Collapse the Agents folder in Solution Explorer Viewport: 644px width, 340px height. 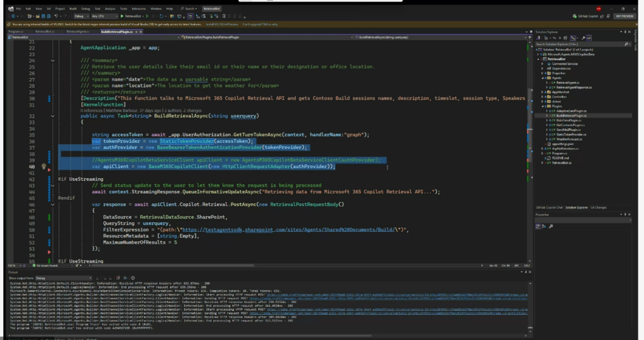coord(543,77)
